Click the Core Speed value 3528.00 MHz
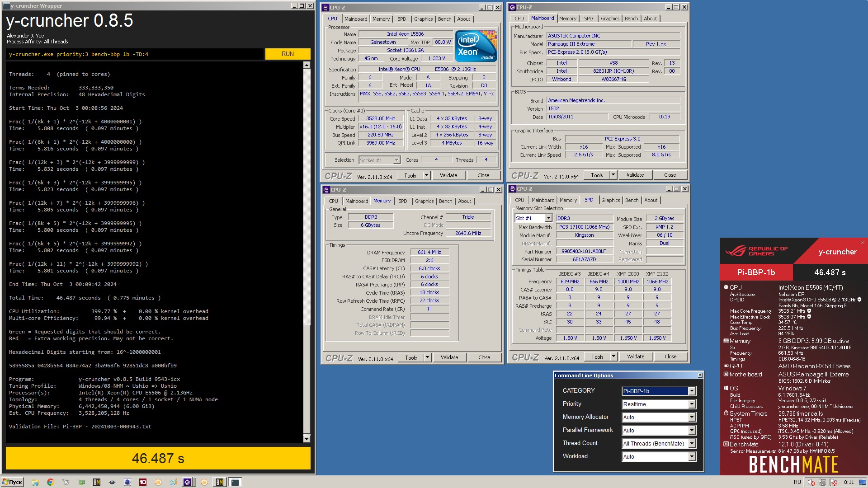 coord(381,118)
